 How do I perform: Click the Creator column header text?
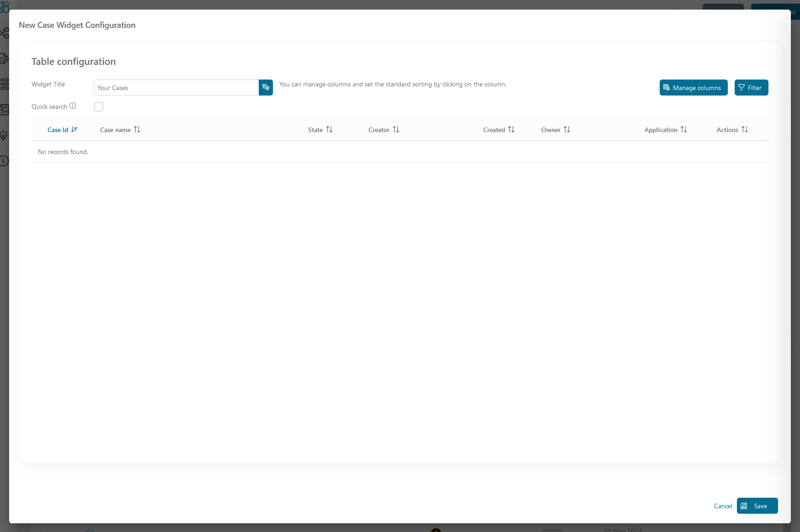pos(379,130)
